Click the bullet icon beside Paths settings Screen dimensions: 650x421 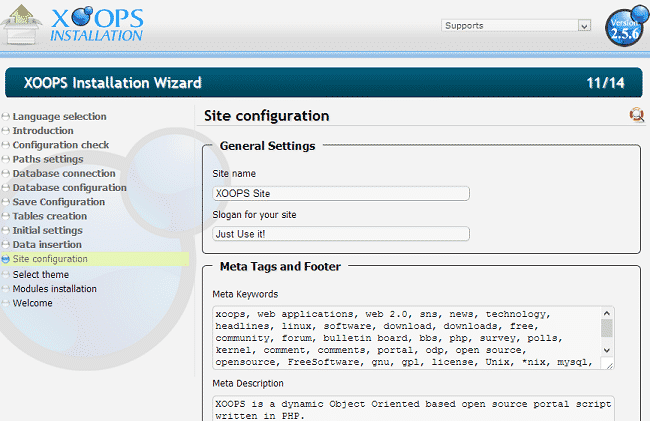coord(6,160)
